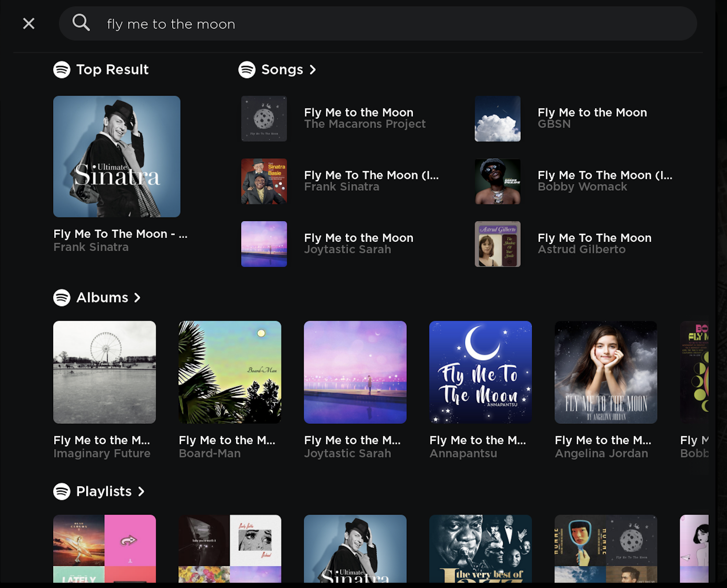Select Fly Me to the Moon Annapantsu album
This screenshot has width=727, height=588.
[480, 372]
